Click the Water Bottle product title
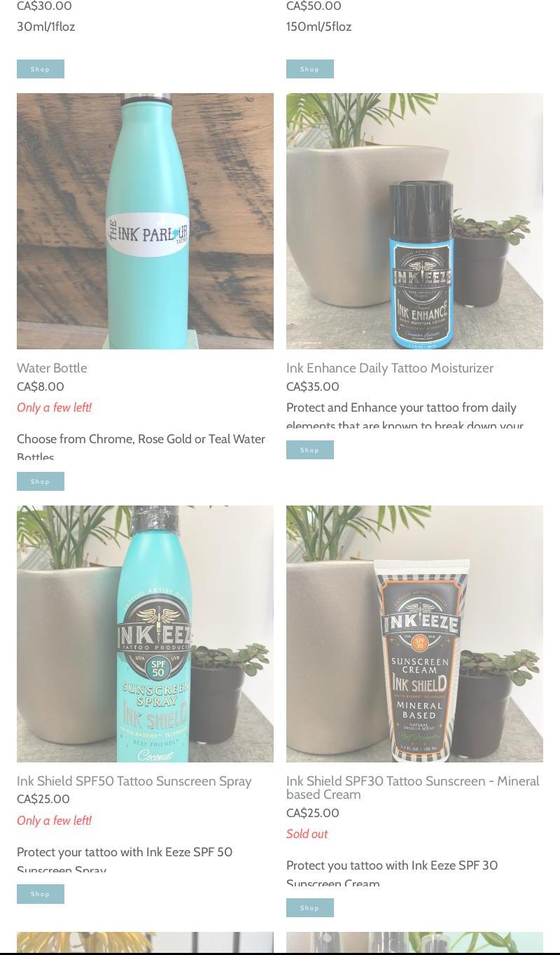Image resolution: width=560 pixels, height=955 pixels. [52, 368]
